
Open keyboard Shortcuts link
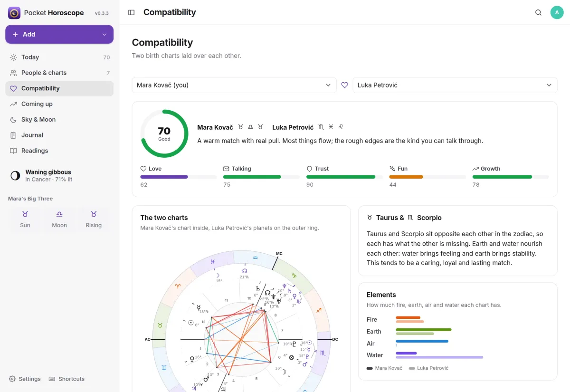[x=66, y=379]
